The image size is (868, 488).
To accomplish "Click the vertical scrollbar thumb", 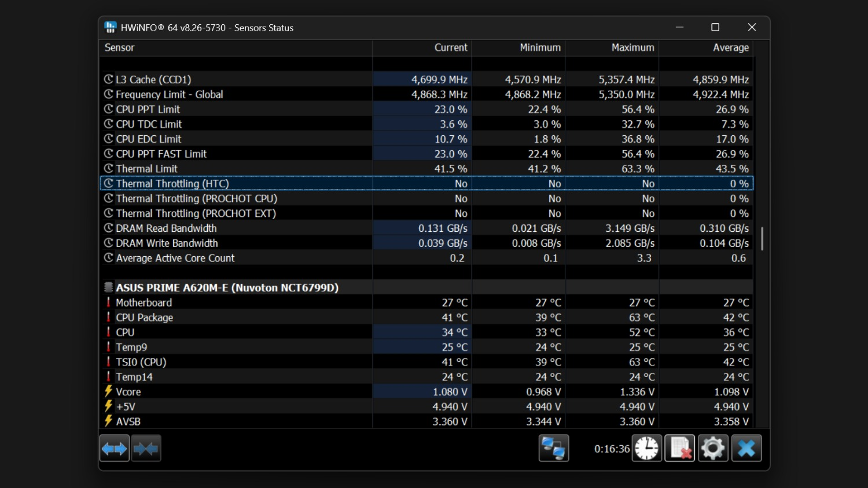I will point(762,239).
